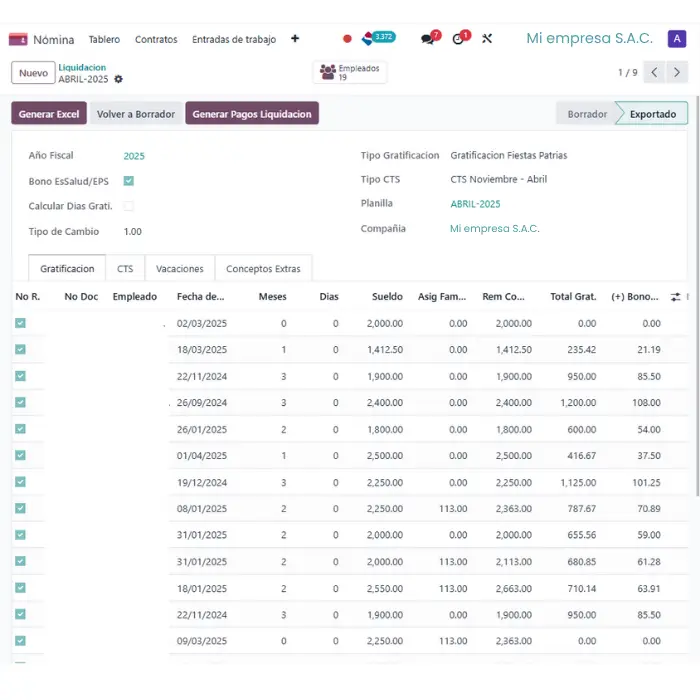
Task: Click the gear icon beside ABRIL-2025
Action: 119,79
